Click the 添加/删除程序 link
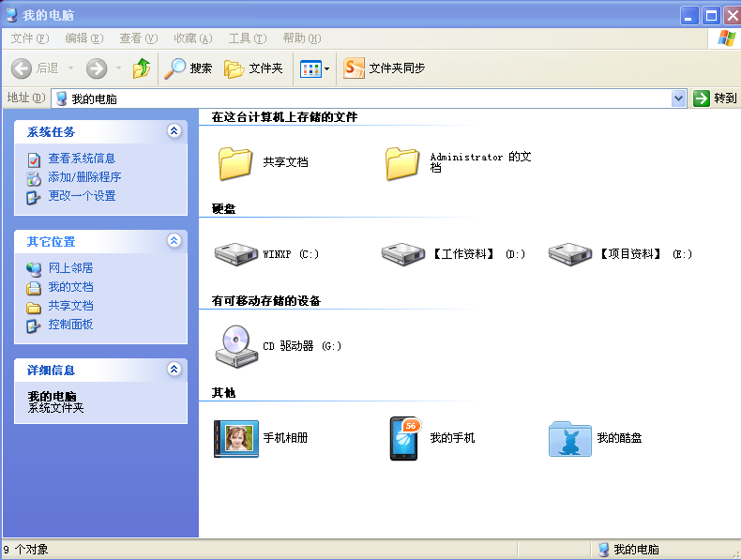This screenshot has height=560, width=741. click(x=84, y=177)
